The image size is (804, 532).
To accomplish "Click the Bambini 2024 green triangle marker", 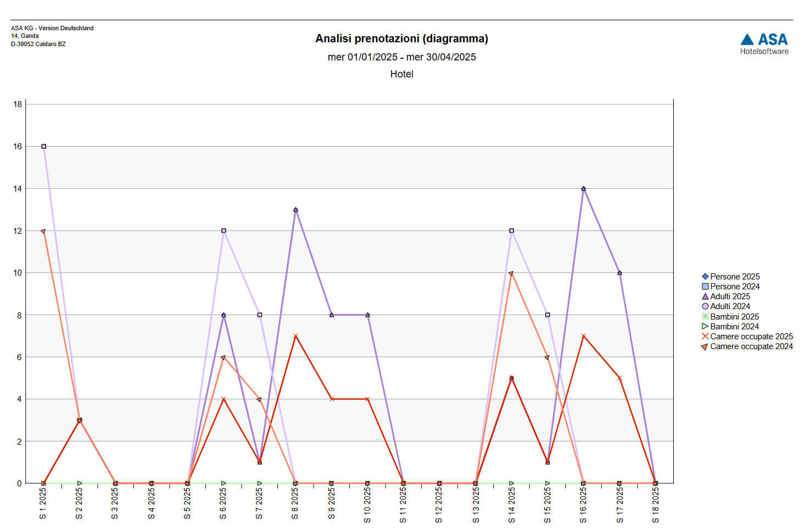I will tap(705, 327).
